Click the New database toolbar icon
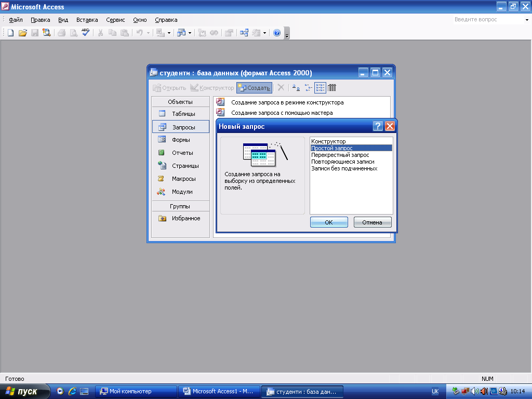Image resolution: width=532 pixels, height=399 pixels. coord(10,33)
